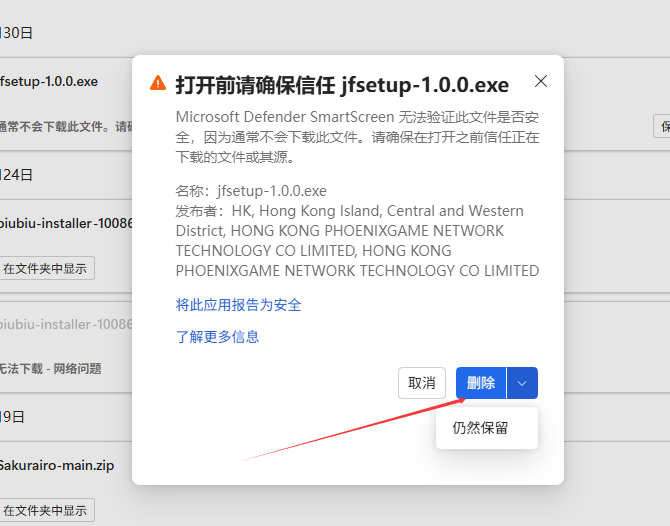Close the SmartScreen warning dialog
The width and height of the screenshot is (670, 526).
click(541, 81)
